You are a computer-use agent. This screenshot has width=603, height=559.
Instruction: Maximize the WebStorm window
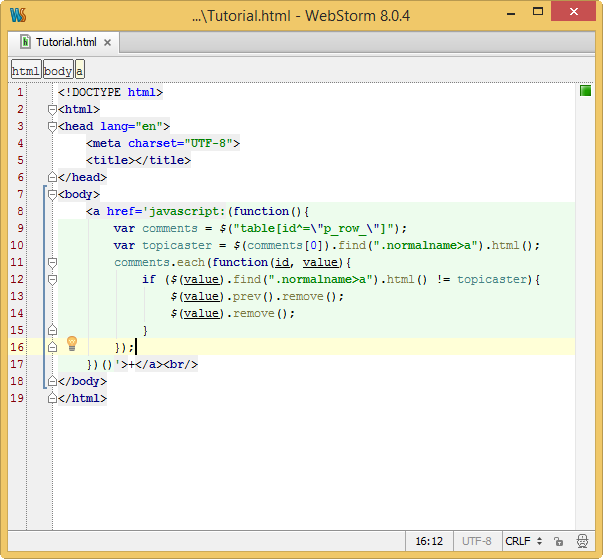(x=538, y=12)
